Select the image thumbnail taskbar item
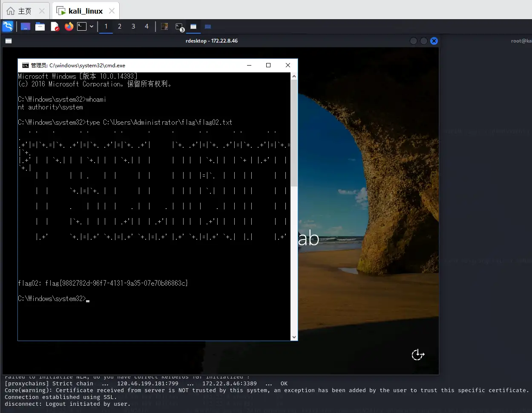The width and height of the screenshot is (532, 413). click(164, 26)
